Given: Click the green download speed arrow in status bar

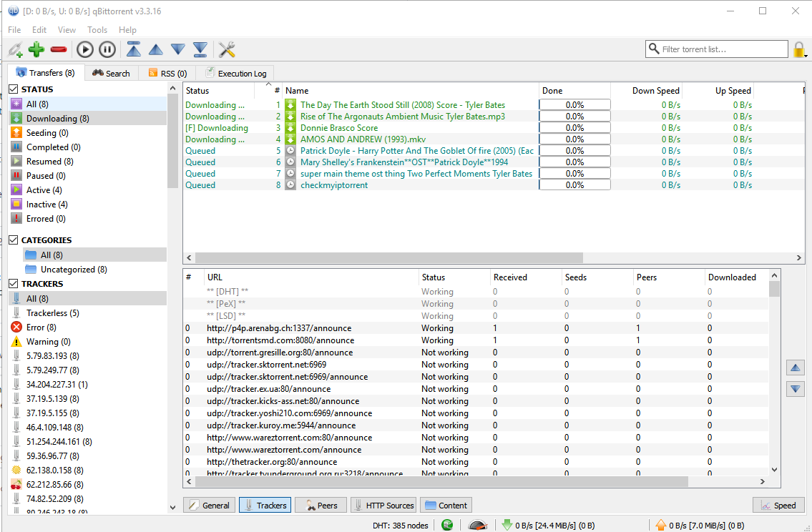Looking at the screenshot, I should (x=507, y=526).
